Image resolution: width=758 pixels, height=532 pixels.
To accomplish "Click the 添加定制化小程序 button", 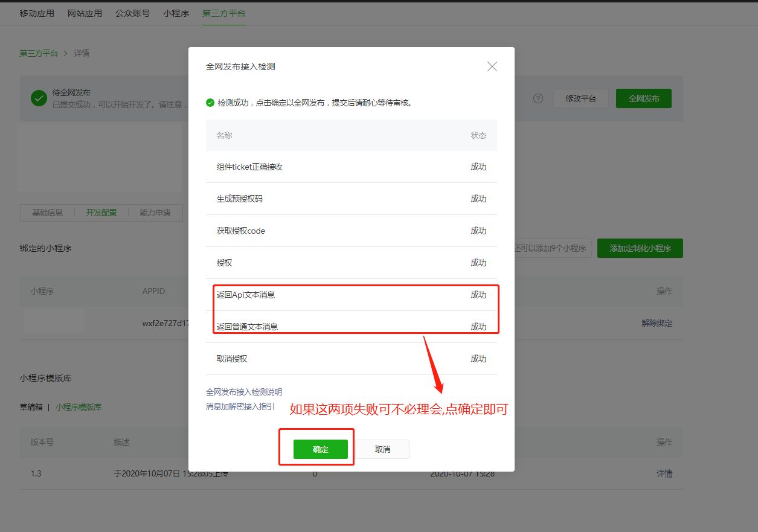I will point(640,248).
